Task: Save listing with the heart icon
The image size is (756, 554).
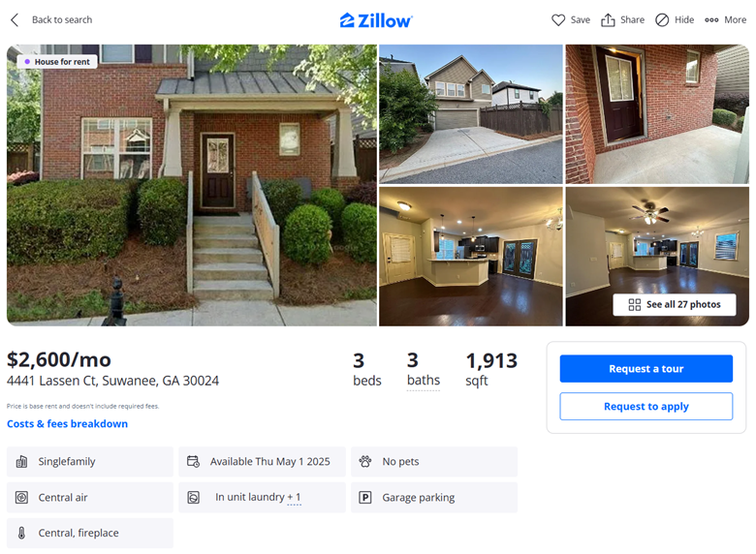Action: (x=558, y=19)
